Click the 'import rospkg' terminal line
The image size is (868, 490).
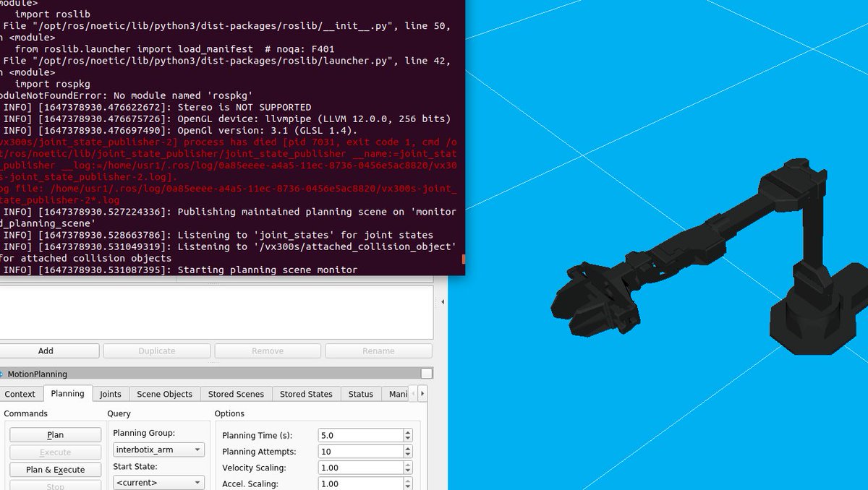(x=53, y=84)
